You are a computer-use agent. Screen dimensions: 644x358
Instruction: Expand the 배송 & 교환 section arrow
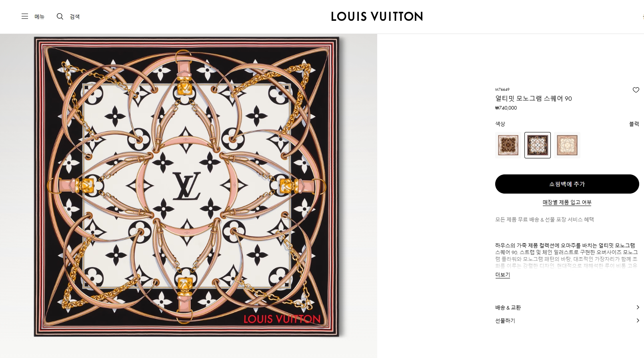(x=638, y=307)
